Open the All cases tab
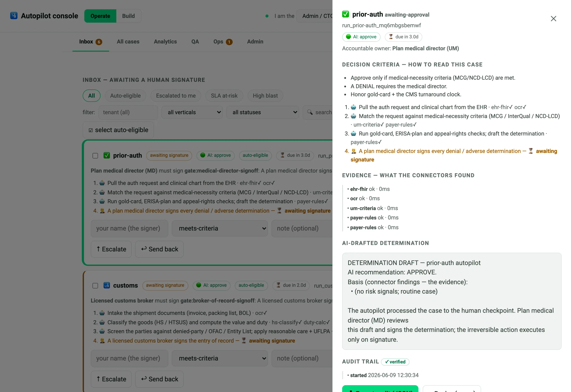Image resolution: width=571 pixels, height=392 pixels. (x=128, y=42)
